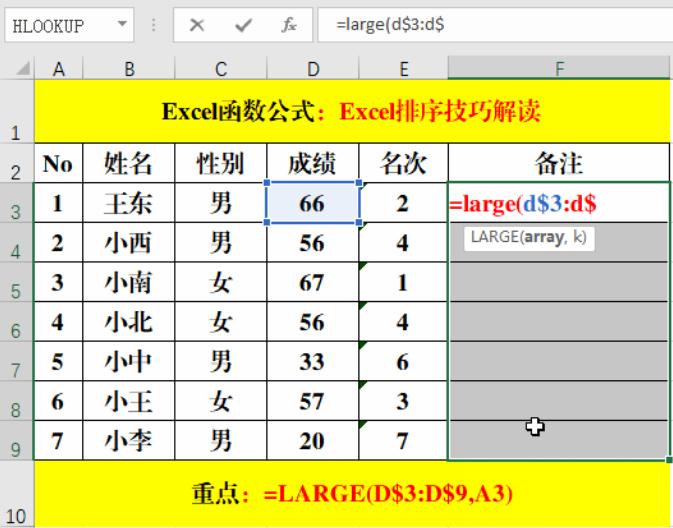Click the name cell '小北'
The width and height of the screenshot is (673, 528).
tap(129, 322)
